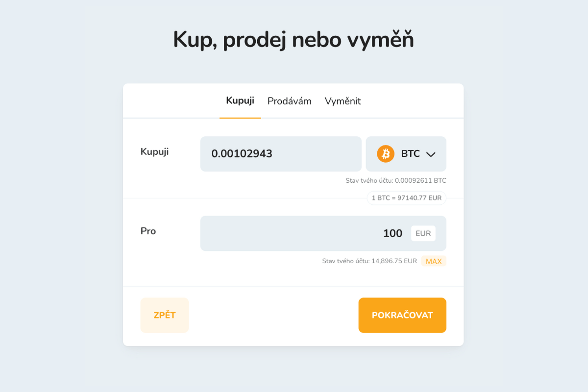The height and width of the screenshot is (392, 588).
Task: Click the heading Kup, prodej nebo vyměň
Action: pos(293,39)
